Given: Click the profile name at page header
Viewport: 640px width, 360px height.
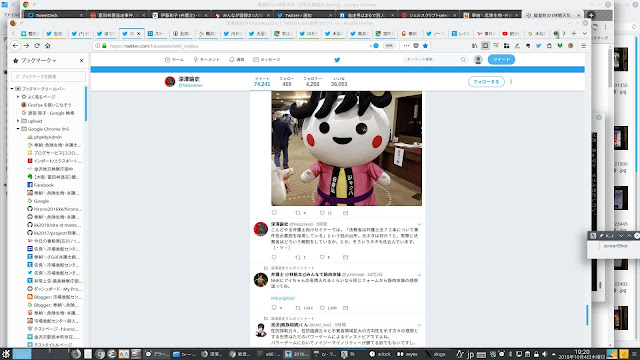Looking at the screenshot, I should [189, 79].
